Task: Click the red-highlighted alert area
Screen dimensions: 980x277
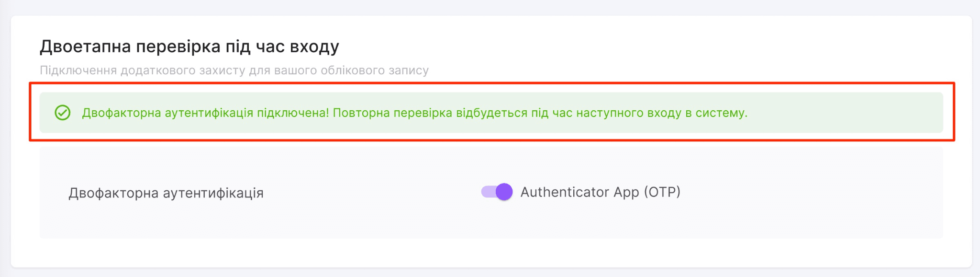Action: coord(490,113)
